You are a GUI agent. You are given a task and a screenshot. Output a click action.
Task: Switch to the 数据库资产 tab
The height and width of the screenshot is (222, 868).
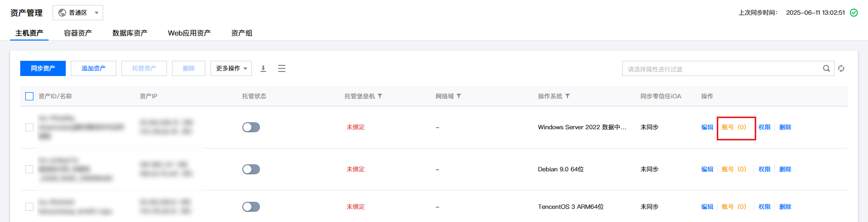click(x=130, y=33)
